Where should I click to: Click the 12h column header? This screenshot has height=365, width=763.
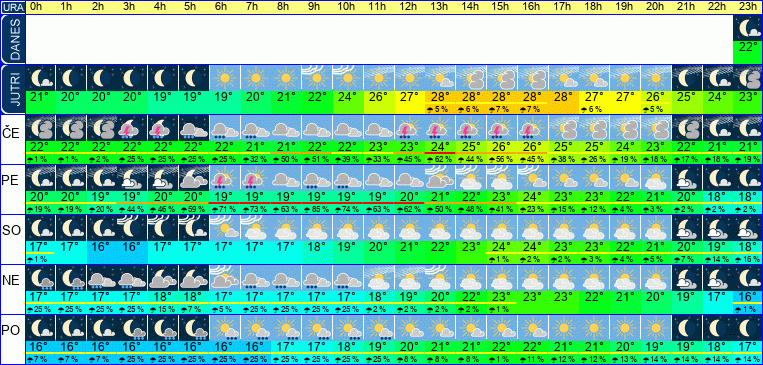pyautogui.click(x=409, y=7)
